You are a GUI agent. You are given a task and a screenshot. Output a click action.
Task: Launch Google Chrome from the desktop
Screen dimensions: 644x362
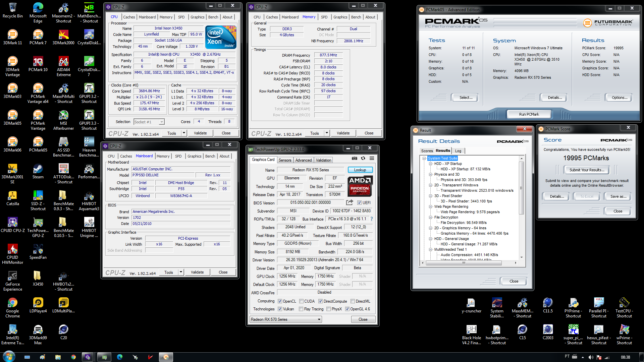12,308
